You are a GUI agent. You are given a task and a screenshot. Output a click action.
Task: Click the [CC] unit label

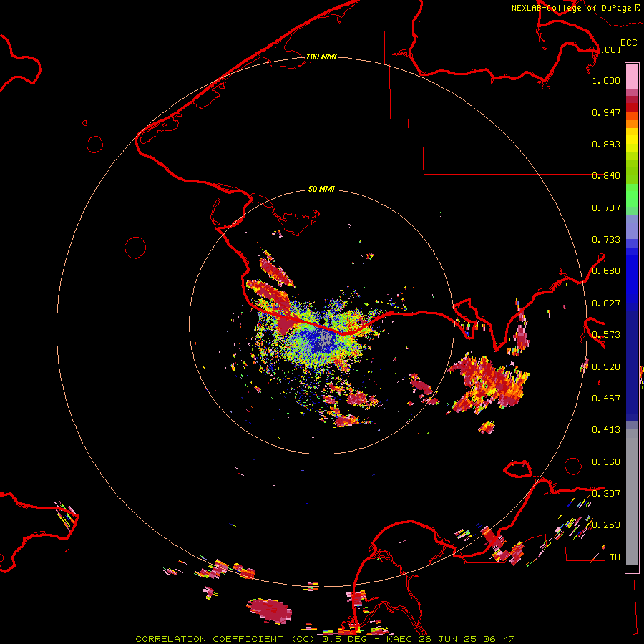(610, 49)
